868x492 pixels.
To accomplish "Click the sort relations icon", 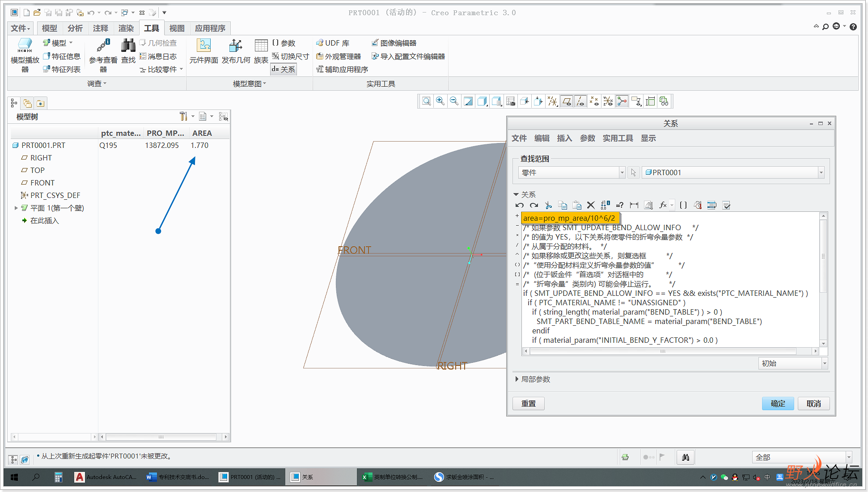I will click(712, 205).
